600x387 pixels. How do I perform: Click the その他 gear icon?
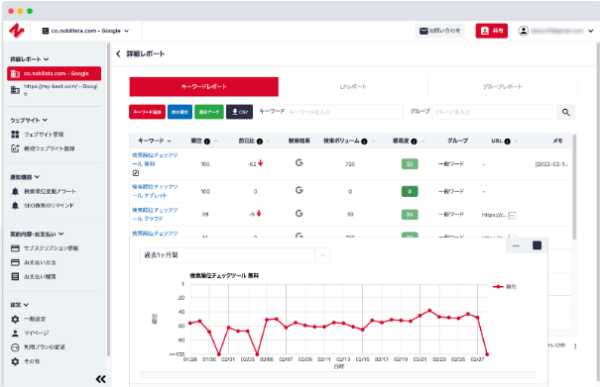15,362
